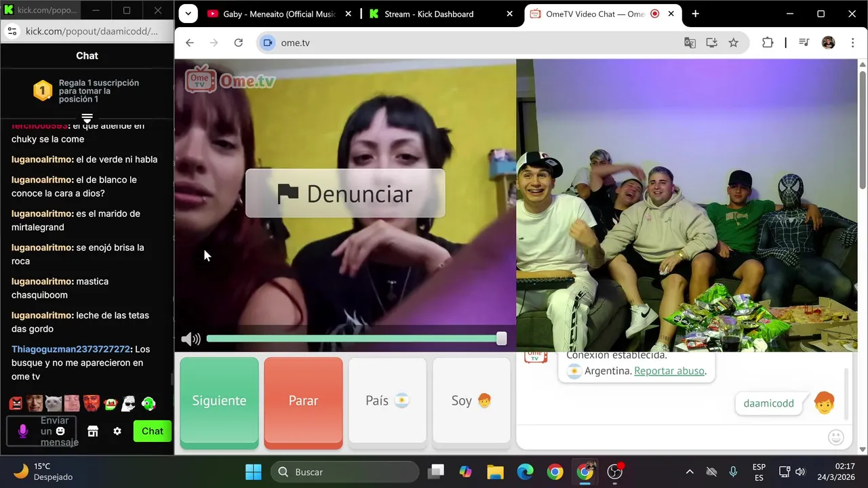Reload the ome.tv page
The width and height of the screenshot is (868, 488).
pos(239,43)
